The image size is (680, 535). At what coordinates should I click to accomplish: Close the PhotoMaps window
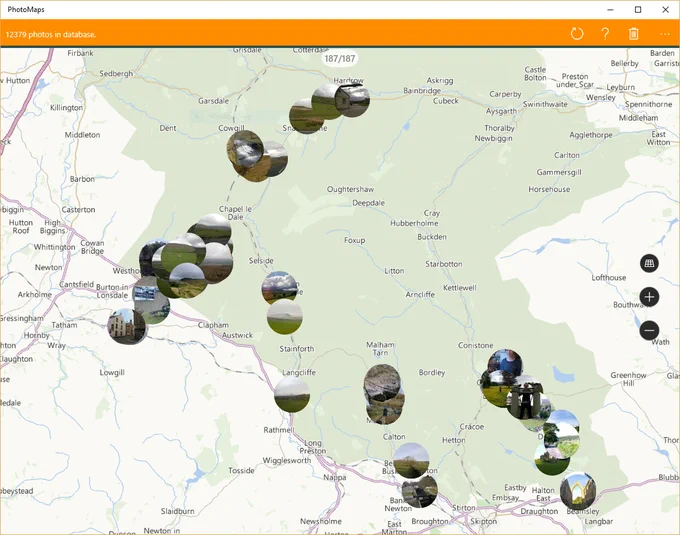pyautogui.click(x=666, y=10)
